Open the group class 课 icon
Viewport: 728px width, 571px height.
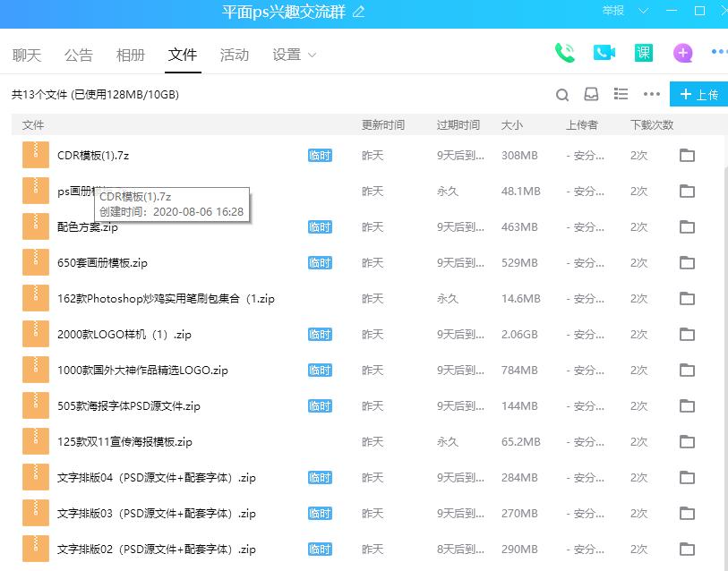pyautogui.click(x=643, y=52)
